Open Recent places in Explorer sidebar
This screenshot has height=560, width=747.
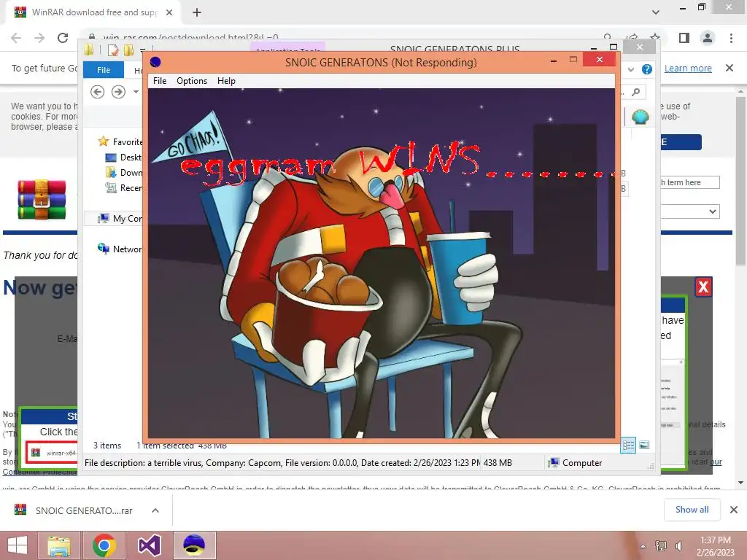[123, 187]
